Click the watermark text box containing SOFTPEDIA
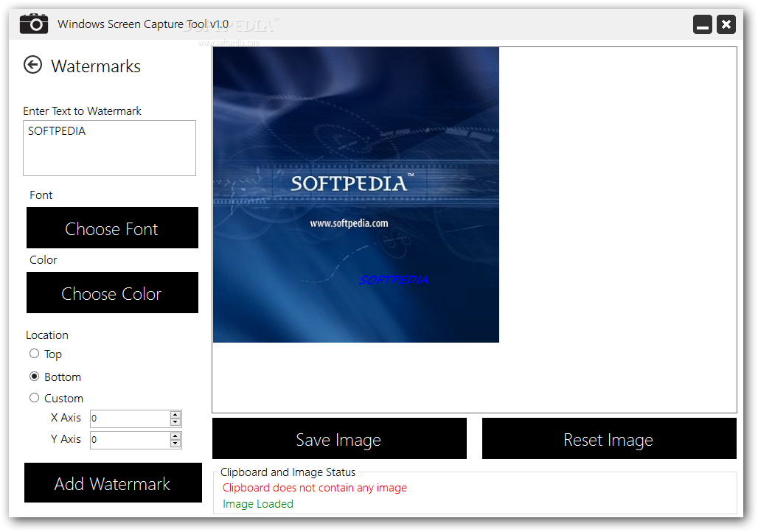758x532 pixels. [109, 148]
